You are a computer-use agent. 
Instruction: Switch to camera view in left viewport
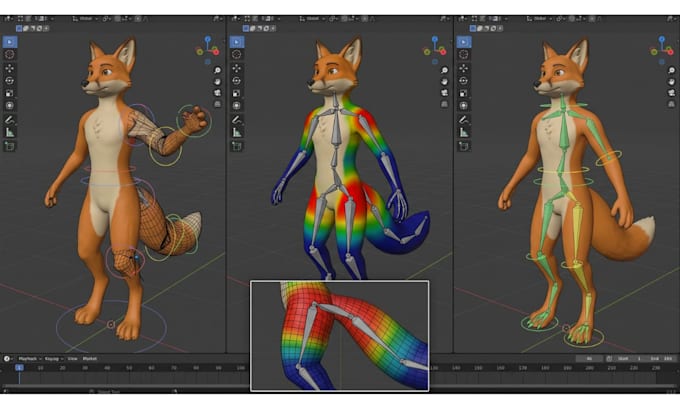pyautogui.click(x=217, y=93)
